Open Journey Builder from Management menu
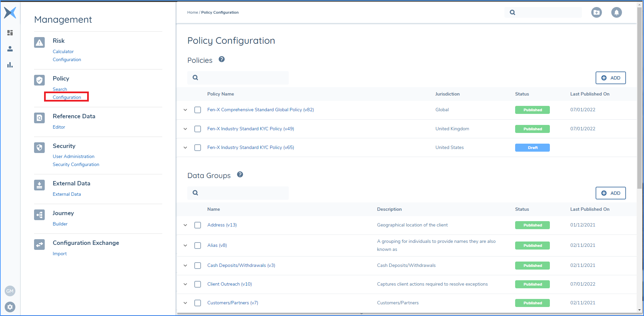Image resolution: width=644 pixels, height=316 pixels. [60, 224]
